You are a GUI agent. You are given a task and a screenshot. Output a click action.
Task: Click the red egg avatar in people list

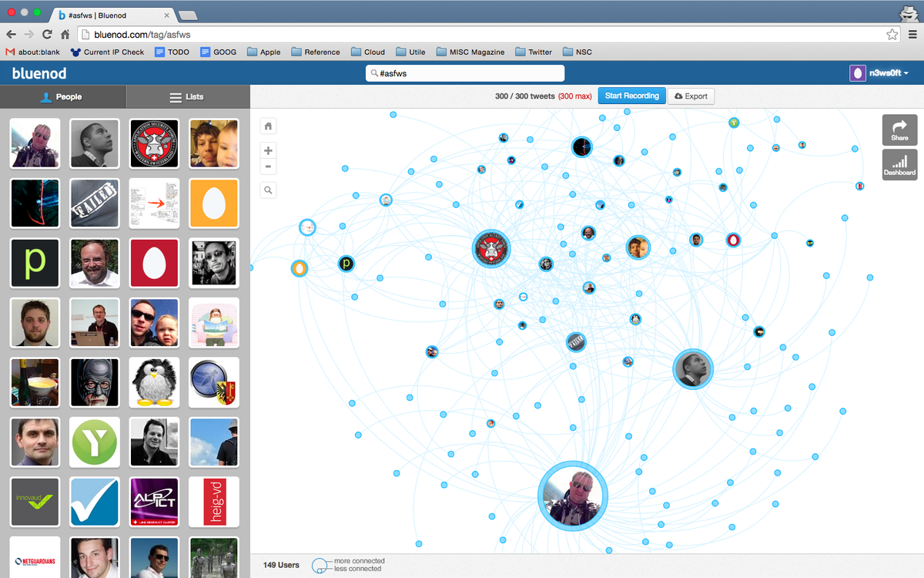coord(154,263)
